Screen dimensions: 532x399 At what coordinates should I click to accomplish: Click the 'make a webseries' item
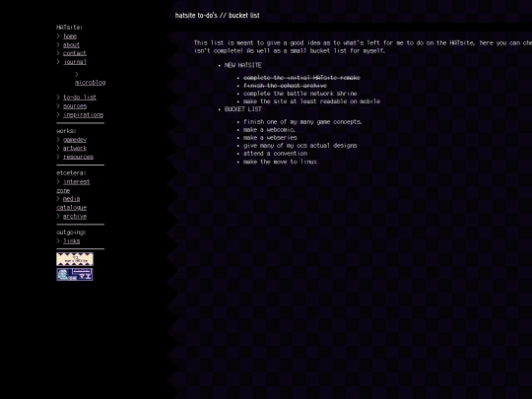(270, 138)
